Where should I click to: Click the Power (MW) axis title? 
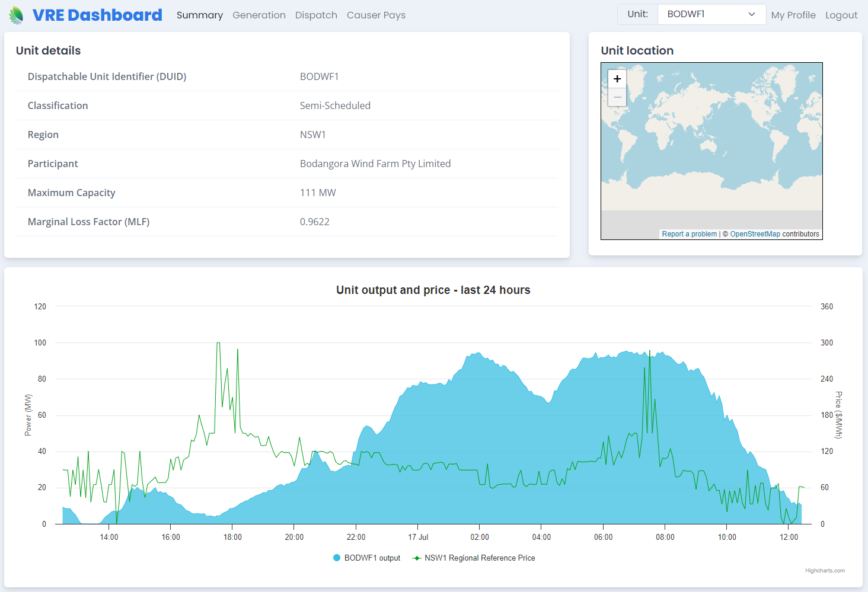28,415
